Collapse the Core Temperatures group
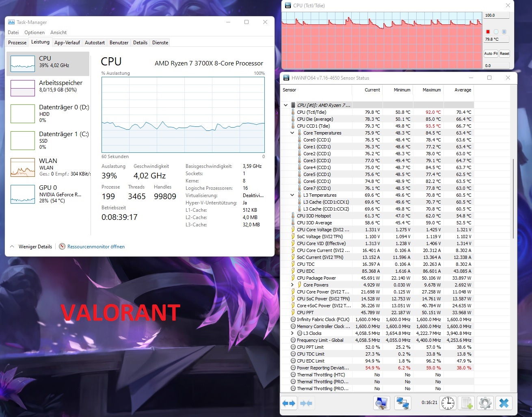This screenshot has width=532, height=417. (292, 133)
